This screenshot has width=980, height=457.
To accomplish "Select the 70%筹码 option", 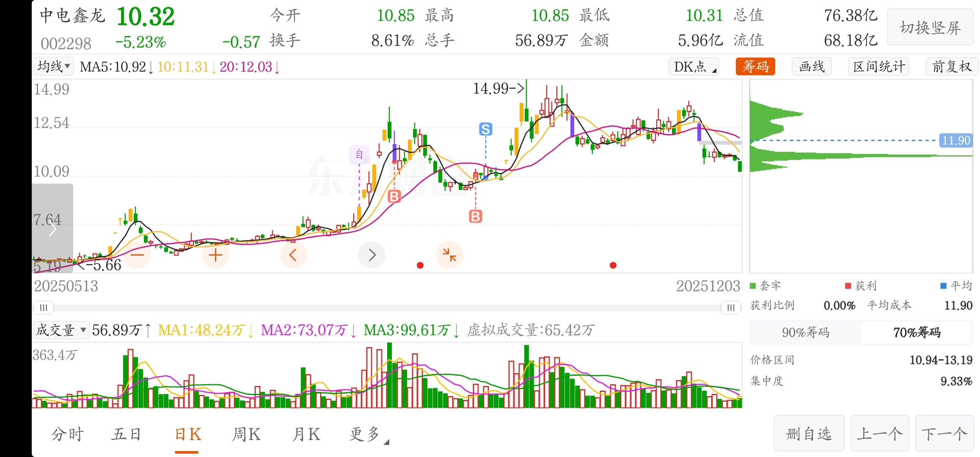I will click(x=917, y=333).
